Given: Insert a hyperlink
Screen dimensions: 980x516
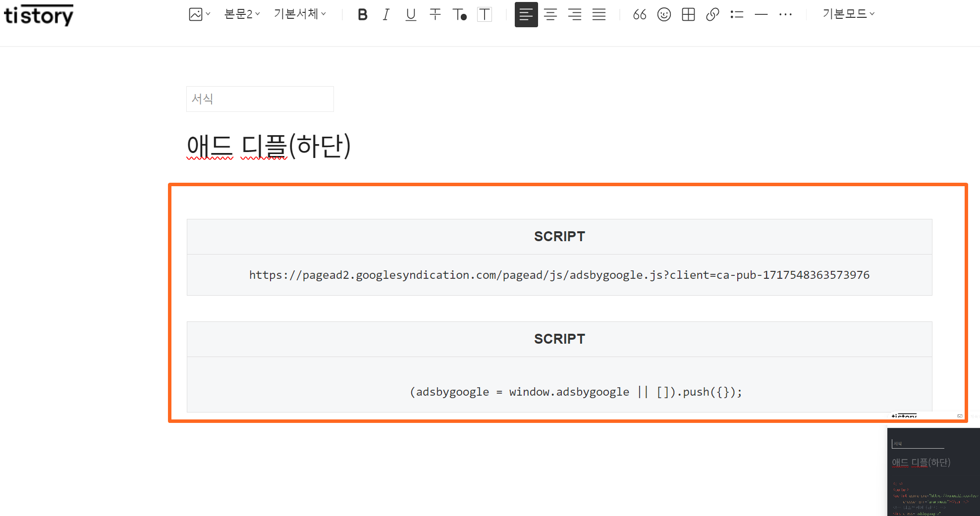Looking at the screenshot, I should [x=712, y=14].
